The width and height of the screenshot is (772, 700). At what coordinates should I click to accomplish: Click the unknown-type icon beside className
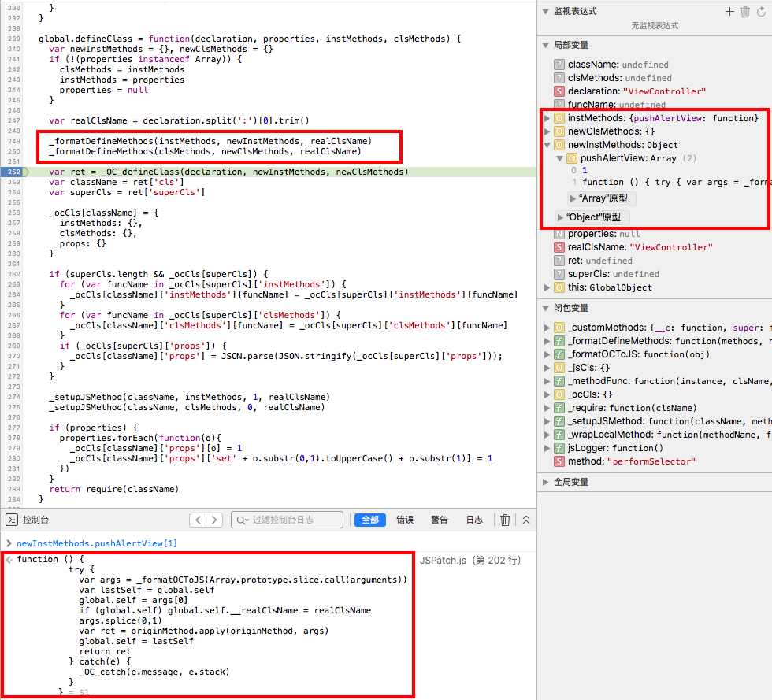(x=559, y=65)
